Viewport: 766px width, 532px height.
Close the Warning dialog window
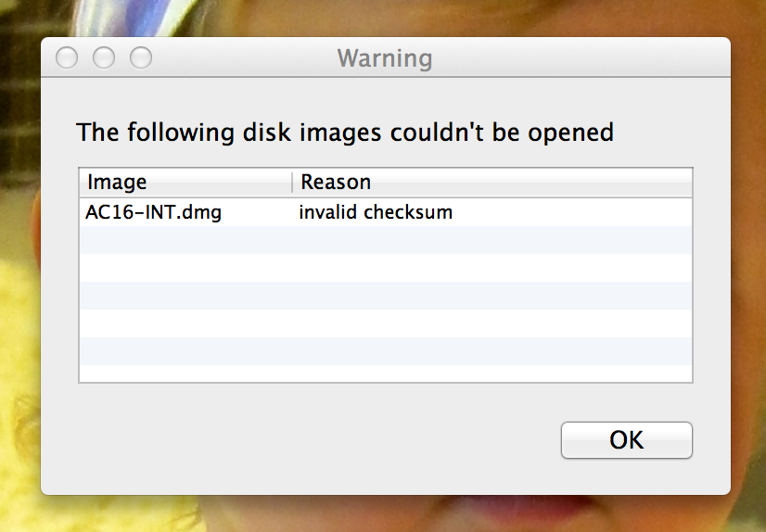coord(67,57)
